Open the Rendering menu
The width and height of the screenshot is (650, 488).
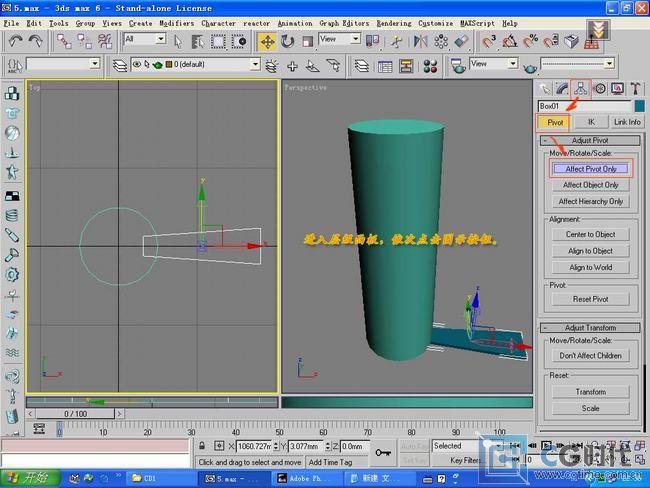coord(394,23)
